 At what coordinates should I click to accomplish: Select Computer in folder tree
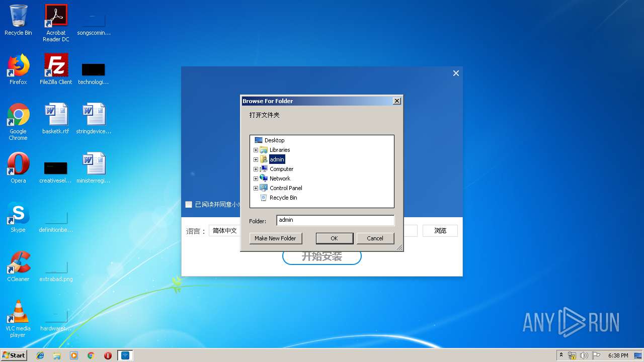(281, 169)
